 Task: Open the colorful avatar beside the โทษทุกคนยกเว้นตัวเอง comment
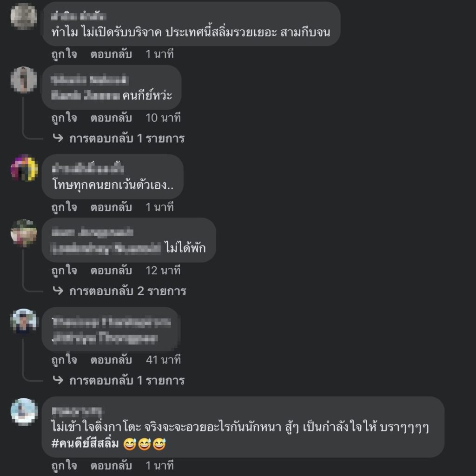point(24,168)
